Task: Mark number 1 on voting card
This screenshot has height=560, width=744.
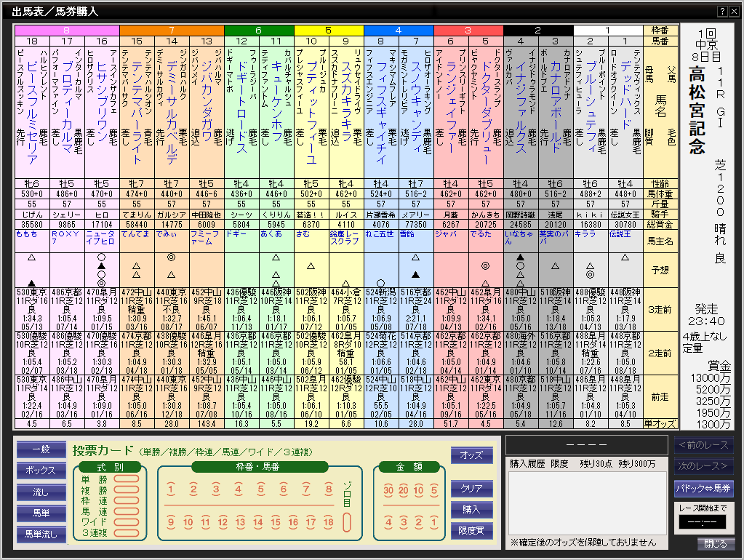Action: pyautogui.click(x=172, y=489)
